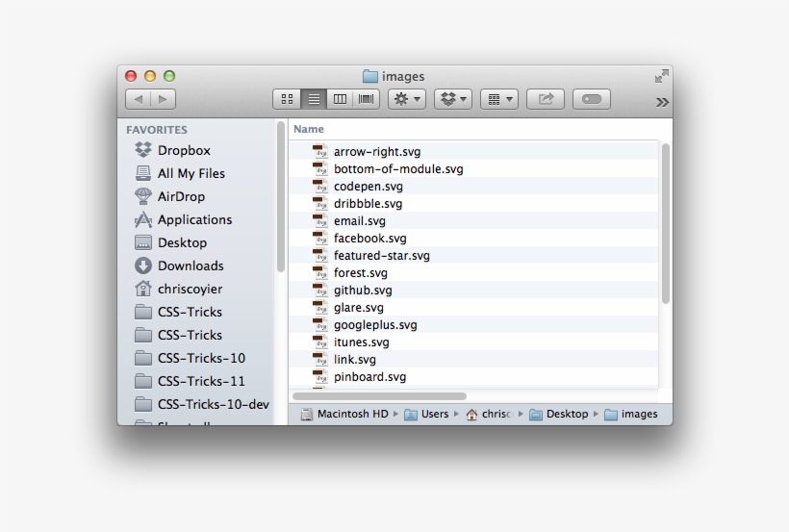Click the file list horizontal scrollbar

click(379, 396)
